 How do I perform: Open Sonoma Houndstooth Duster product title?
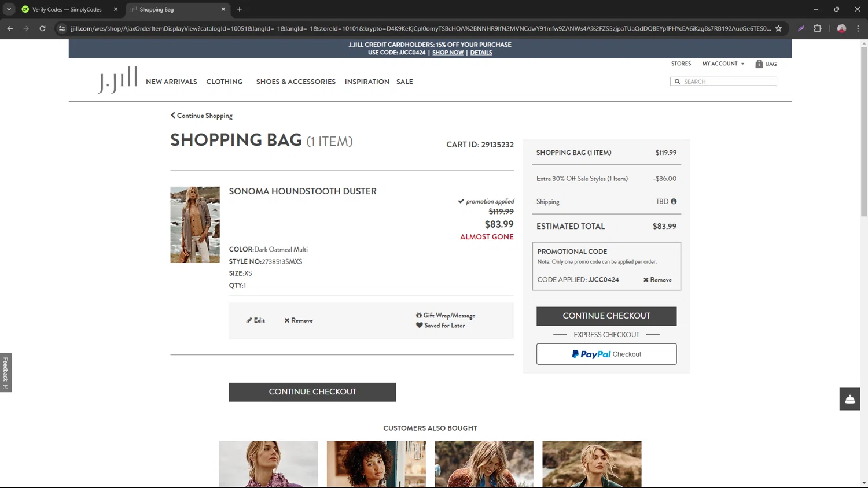point(303,191)
